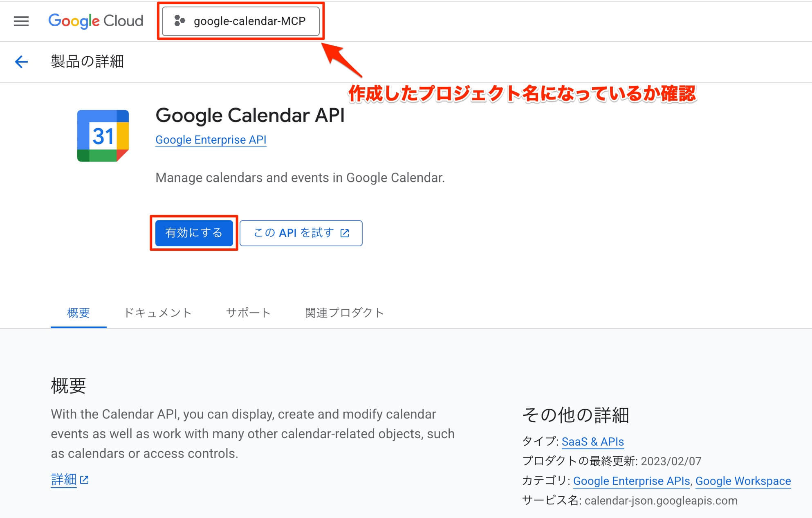This screenshot has width=812, height=518.
Task: Open the SaaS & APIs type link
Action: coord(592,442)
